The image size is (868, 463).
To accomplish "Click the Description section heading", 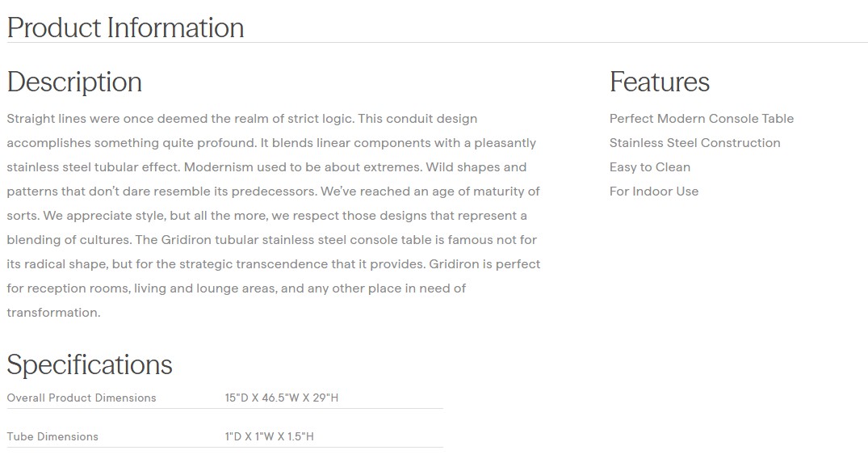I will (74, 82).
